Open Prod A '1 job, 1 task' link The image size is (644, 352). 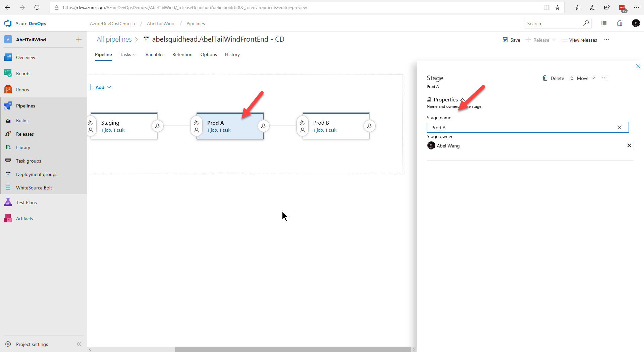[219, 130]
